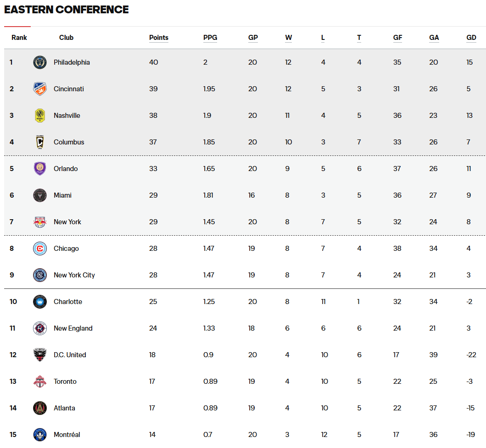
Task: Sort standings by PPG column
Action: 210,38
